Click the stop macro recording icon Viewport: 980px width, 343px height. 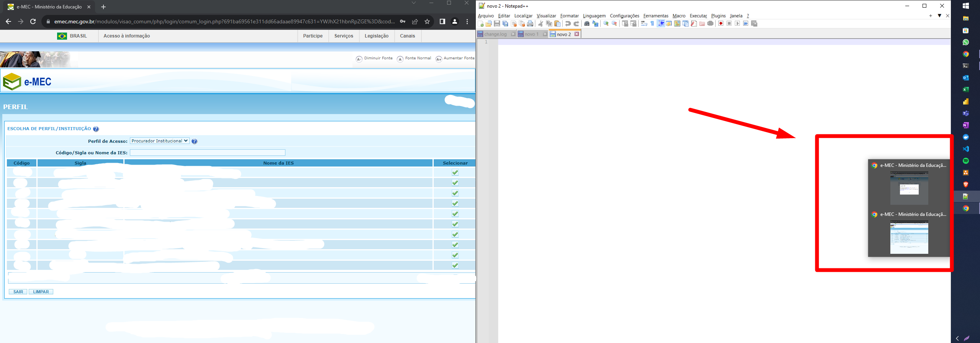pyautogui.click(x=729, y=23)
